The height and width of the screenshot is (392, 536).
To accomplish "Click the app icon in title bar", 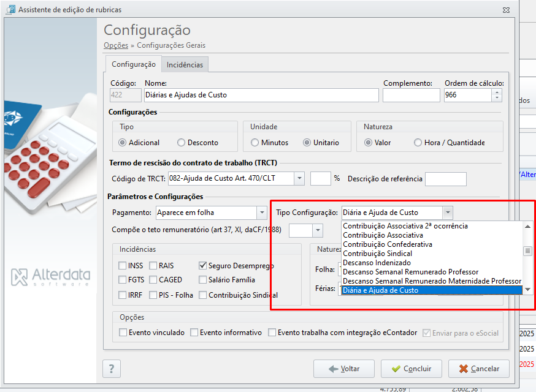I will pos(11,10).
